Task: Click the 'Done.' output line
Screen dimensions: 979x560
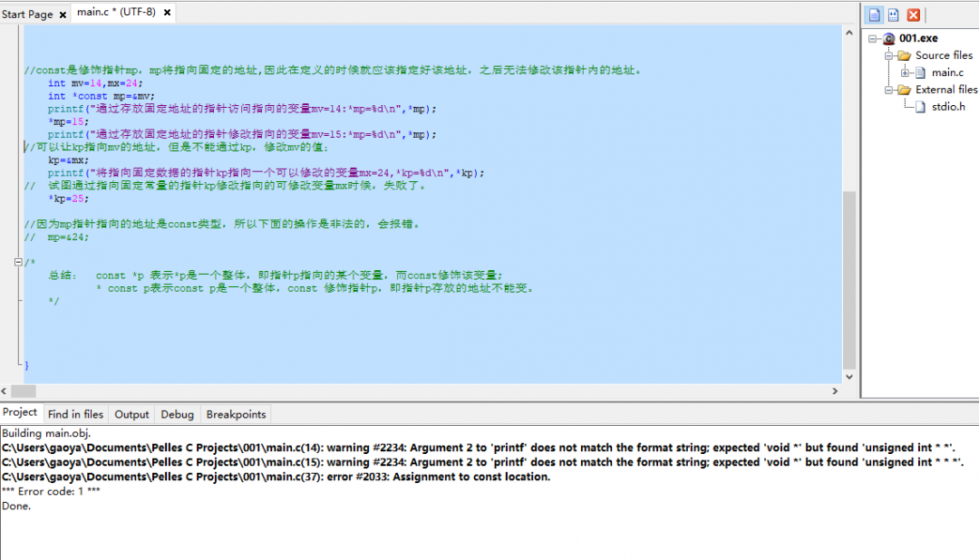Action: [x=16, y=506]
